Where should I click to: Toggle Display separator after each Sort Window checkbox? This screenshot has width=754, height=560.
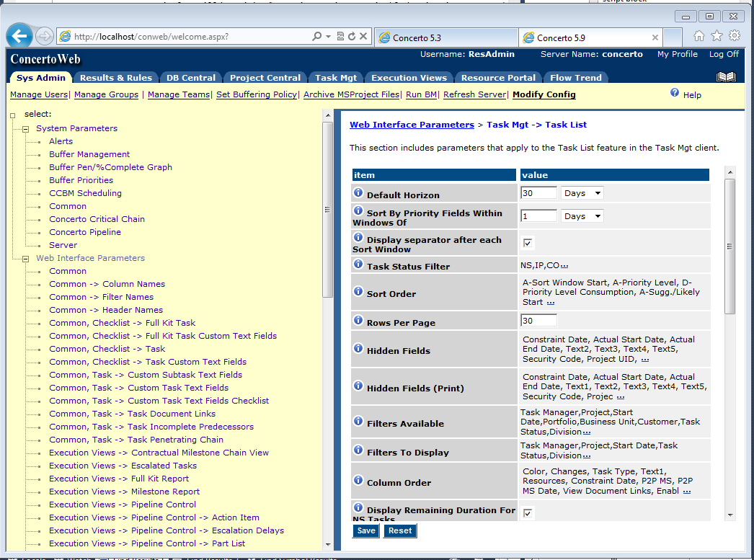[528, 243]
